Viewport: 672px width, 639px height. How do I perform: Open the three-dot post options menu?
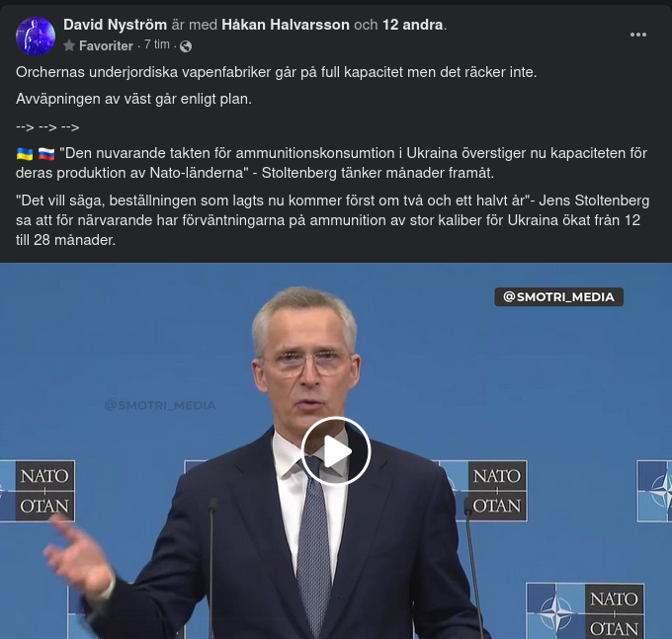[638, 35]
